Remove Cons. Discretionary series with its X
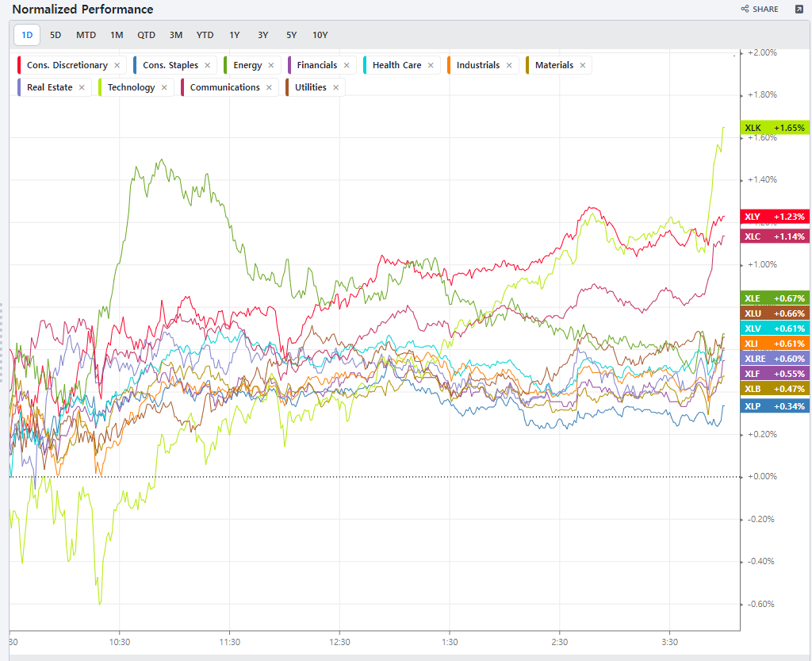Viewport: 812px width, 661px height. (117, 66)
